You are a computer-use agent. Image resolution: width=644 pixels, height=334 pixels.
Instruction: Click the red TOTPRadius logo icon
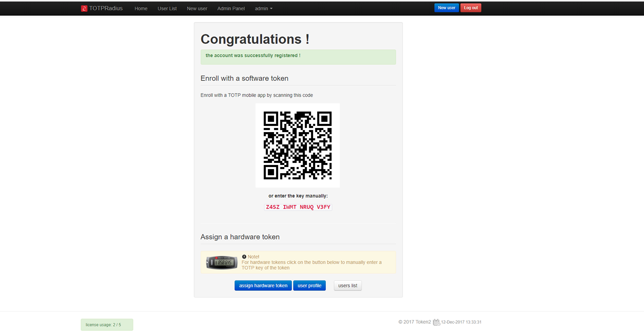(x=84, y=8)
